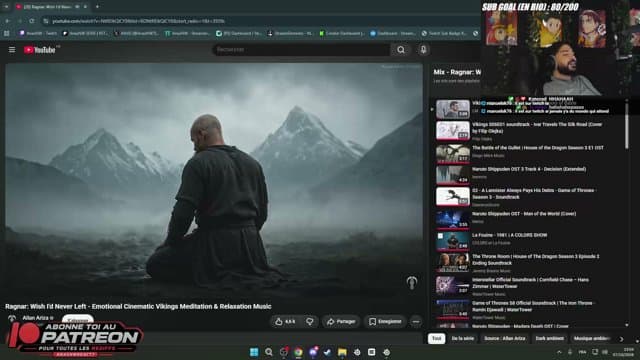Viewport: 640px width, 360px height.
Task: Open Google Chrome from the taskbar
Action: pos(298,352)
